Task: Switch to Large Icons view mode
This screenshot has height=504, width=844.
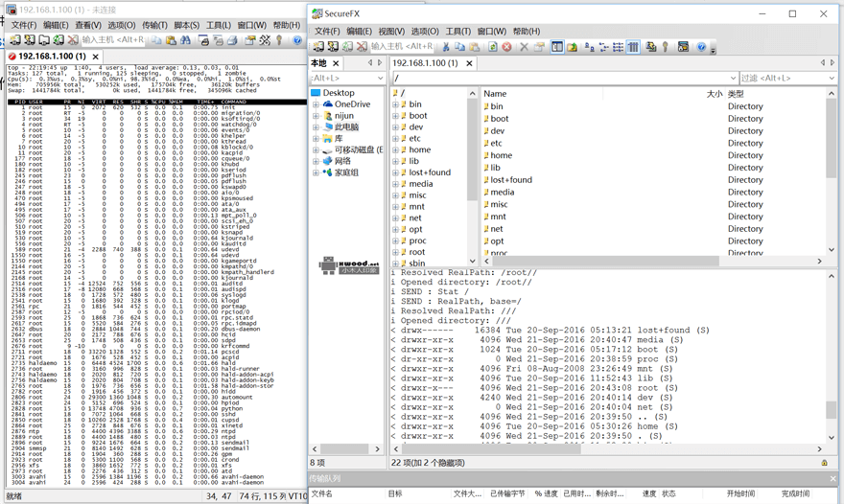Action: [590, 47]
